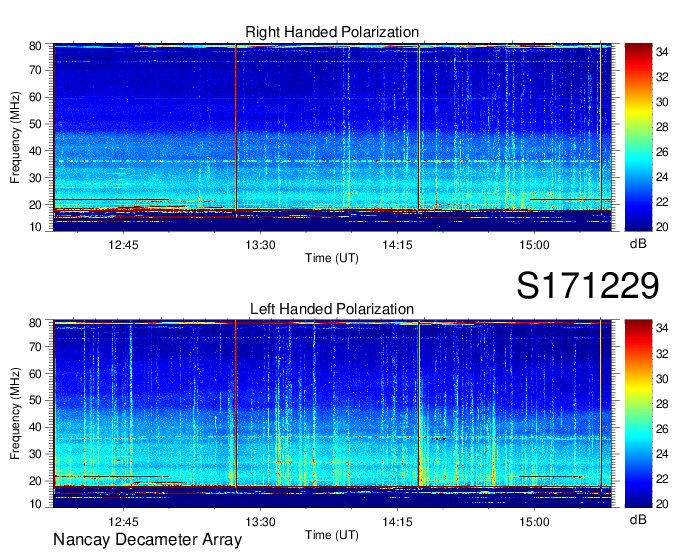The width and height of the screenshot is (680, 552).
Task: Click the 34 value on Right Handed color bar
Action: 662,52
